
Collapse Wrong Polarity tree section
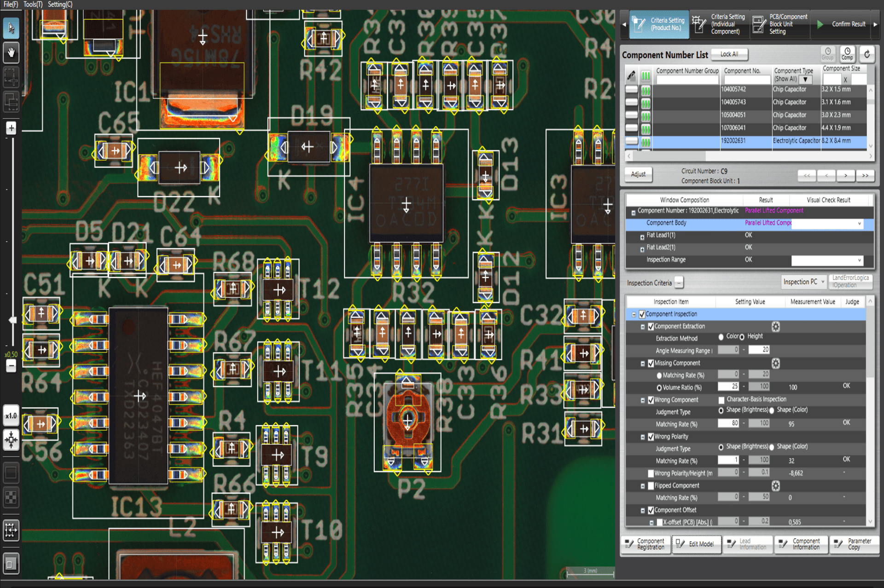click(643, 437)
